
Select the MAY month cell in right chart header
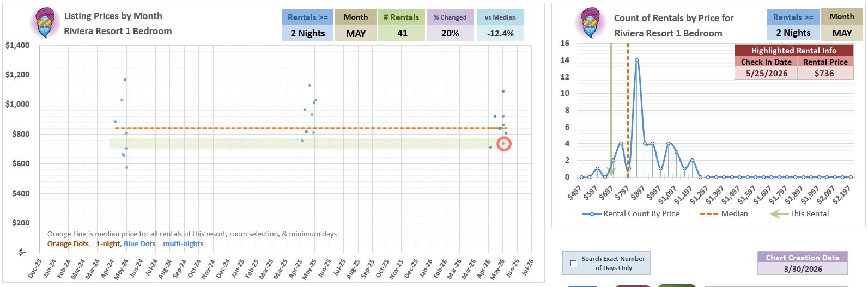pyautogui.click(x=841, y=33)
